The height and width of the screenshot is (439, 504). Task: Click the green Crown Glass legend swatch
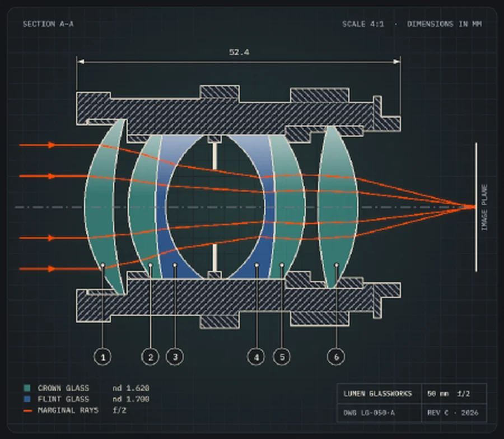[x=27, y=388]
